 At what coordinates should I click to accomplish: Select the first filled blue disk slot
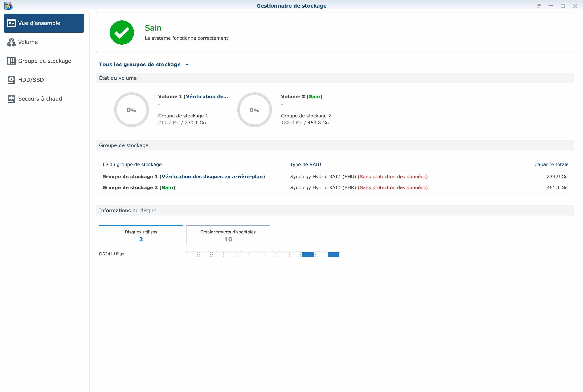[x=308, y=254]
